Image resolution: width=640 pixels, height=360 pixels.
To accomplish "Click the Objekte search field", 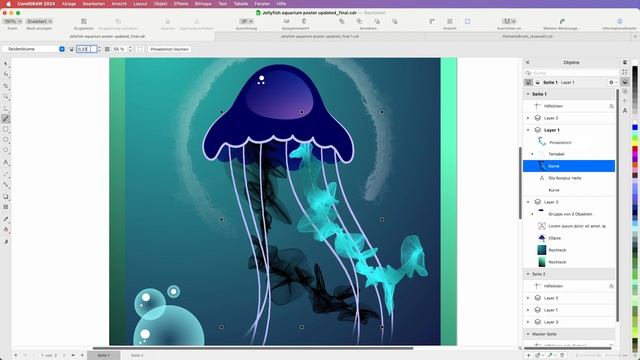I will [571, 73].
